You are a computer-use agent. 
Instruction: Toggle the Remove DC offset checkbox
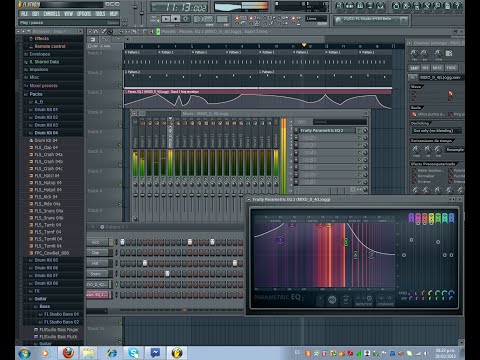click(x=414, y=170)
